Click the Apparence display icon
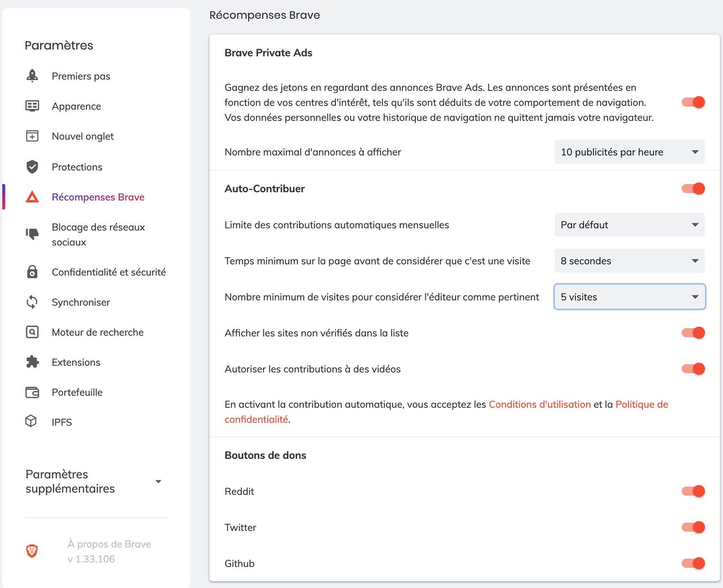This screenshot has width=723, height=588. (x=32, y=106)
